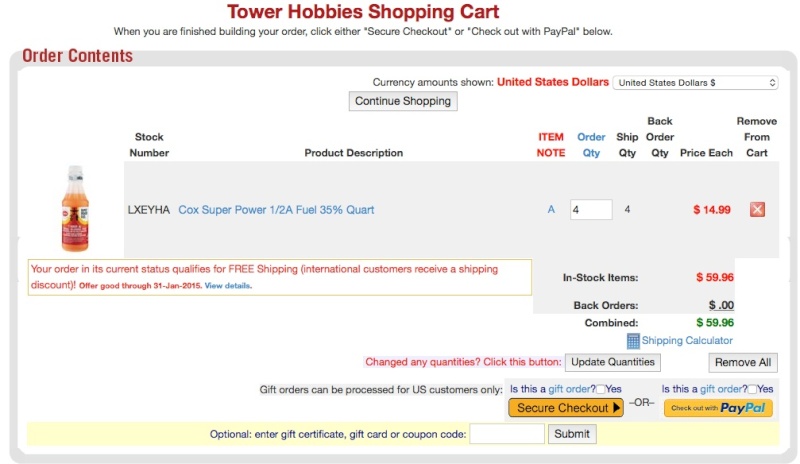Check out with PayPal button
Image resolution: width=800 pixels, height=464 pixels.
[718, 408]
